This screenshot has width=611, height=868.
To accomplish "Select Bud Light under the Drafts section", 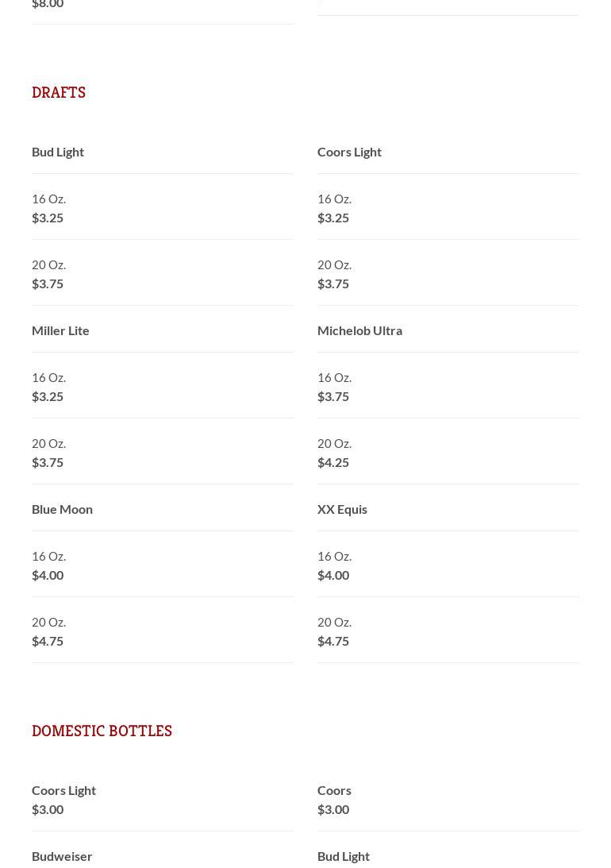I will point(58,152).
